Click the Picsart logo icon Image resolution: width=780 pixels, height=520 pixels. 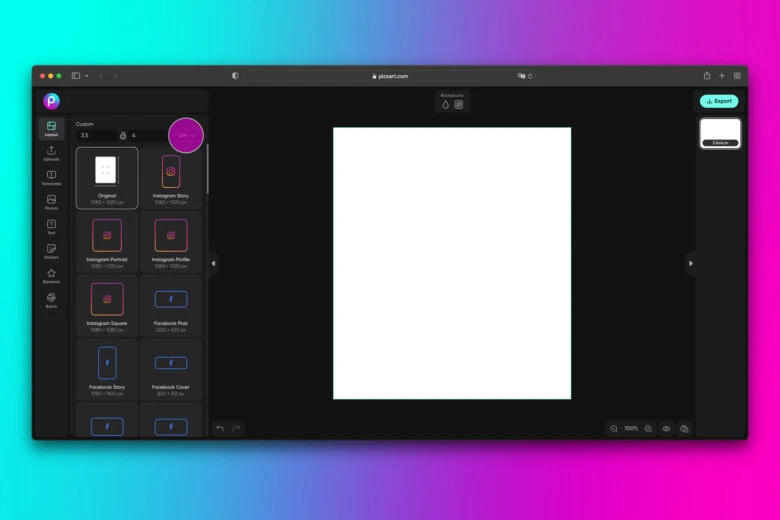point(51,101)
